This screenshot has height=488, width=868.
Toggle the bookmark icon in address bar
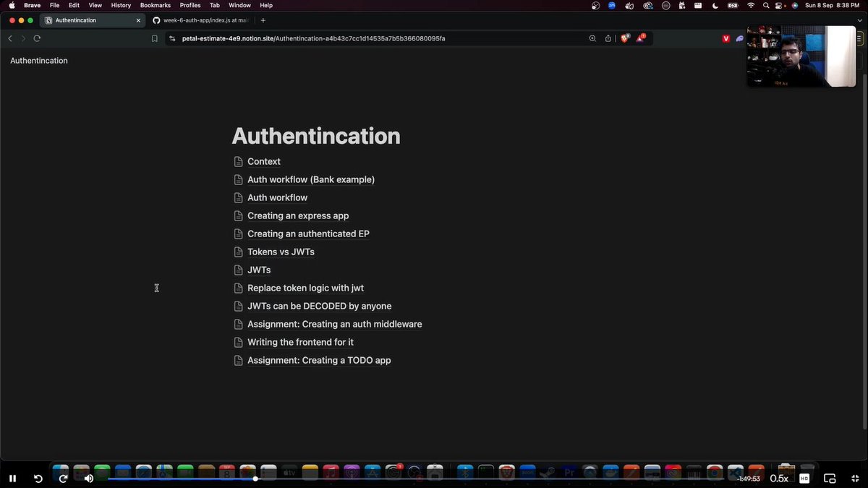pos(154,38)
